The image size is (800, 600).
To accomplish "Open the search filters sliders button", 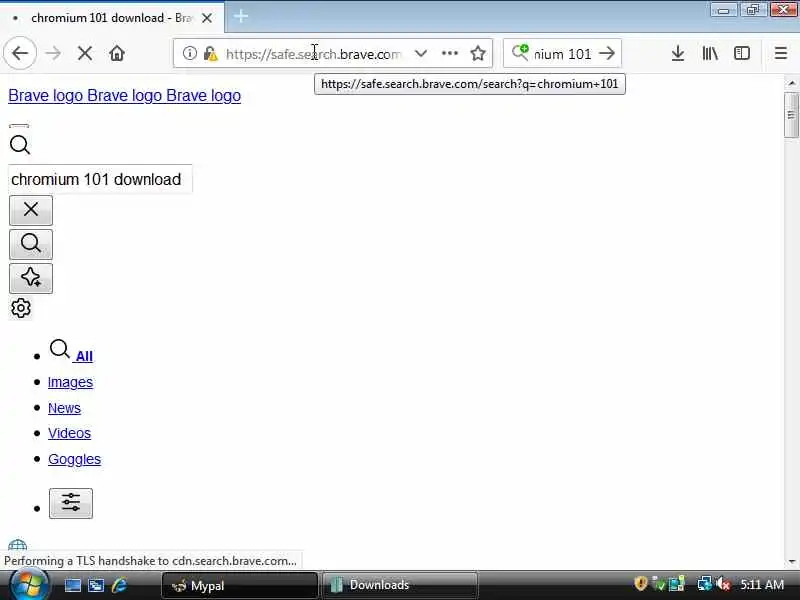I will point(71,503).
